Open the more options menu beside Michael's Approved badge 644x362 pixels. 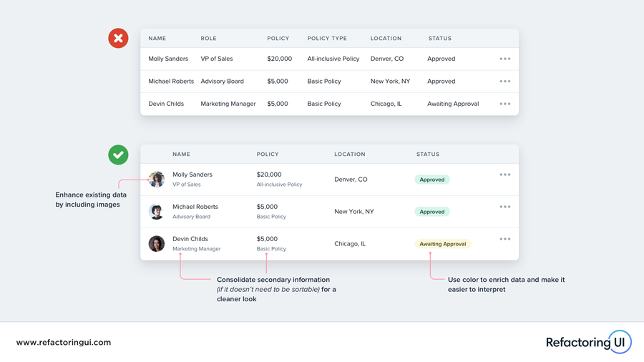(x=504, y=207)
